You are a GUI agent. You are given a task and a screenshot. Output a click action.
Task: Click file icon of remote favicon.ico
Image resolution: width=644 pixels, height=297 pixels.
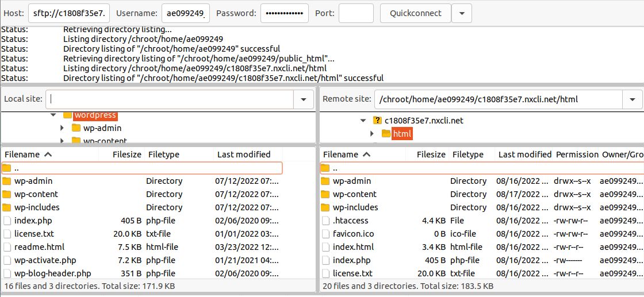325,234
